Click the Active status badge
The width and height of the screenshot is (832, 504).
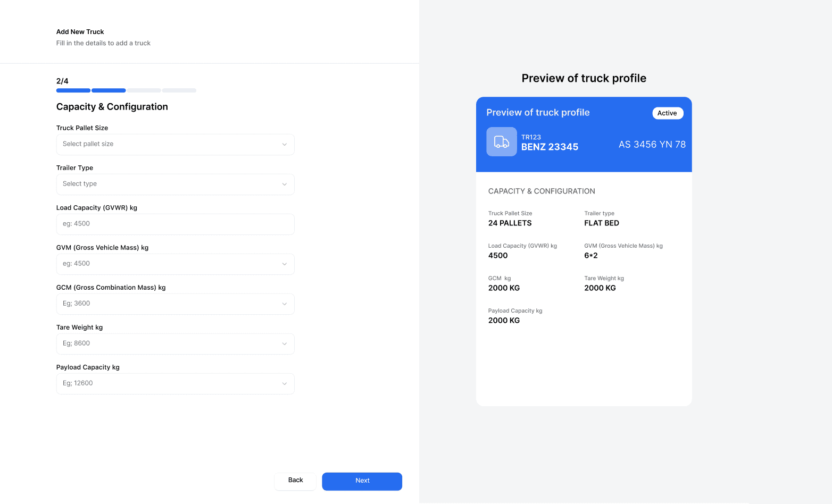coord(668,113)
